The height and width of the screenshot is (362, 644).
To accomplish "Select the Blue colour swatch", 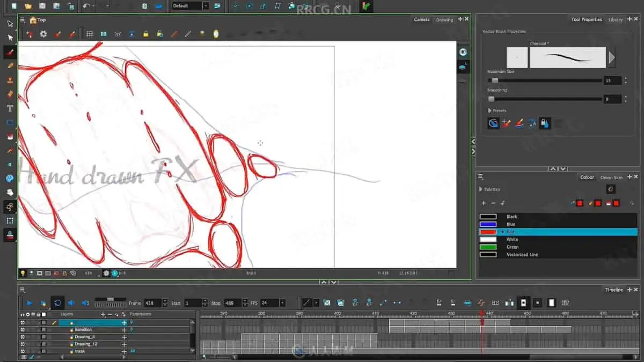I will 488,224.
